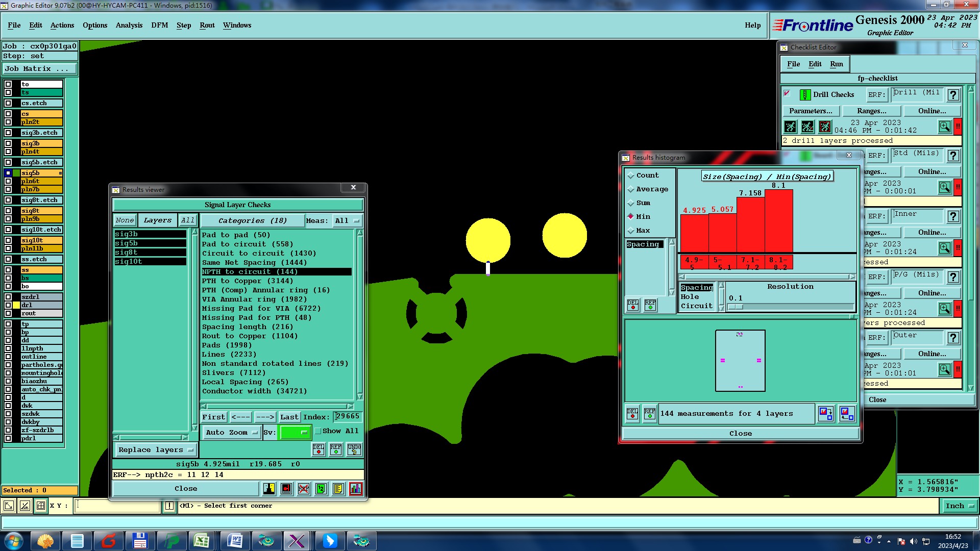The image size is (980, 551).
Task: Click the Last navigation button
Action: pyautogui.click(x=289, y=417)
